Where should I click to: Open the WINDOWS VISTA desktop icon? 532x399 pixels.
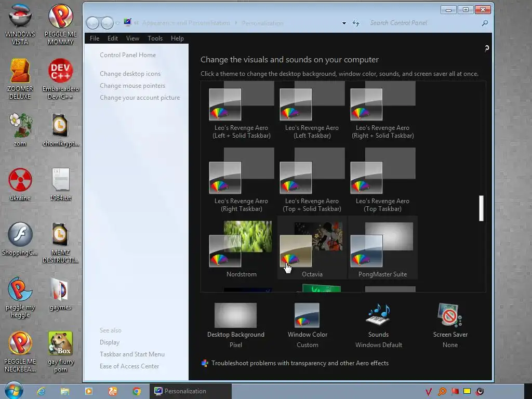[x=20, y=24]
